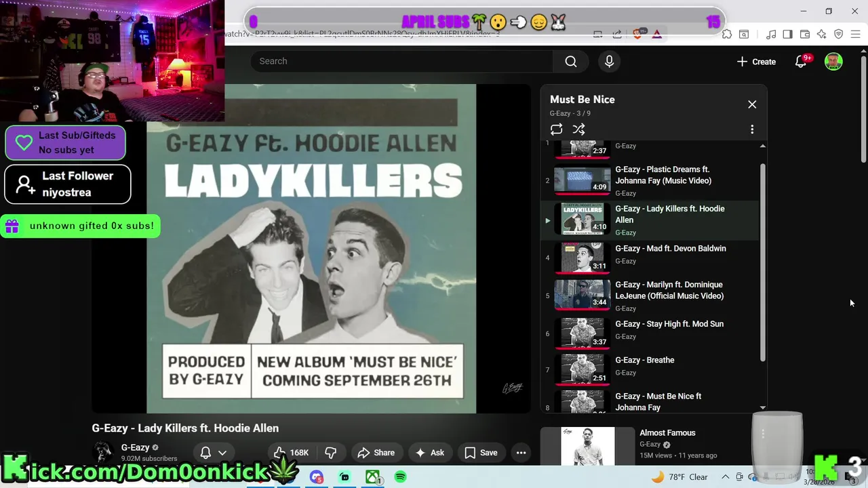This screenshot has height=488, width=868.
Task: Click the playlist panel scrollbar thumb
Action: 762,262
